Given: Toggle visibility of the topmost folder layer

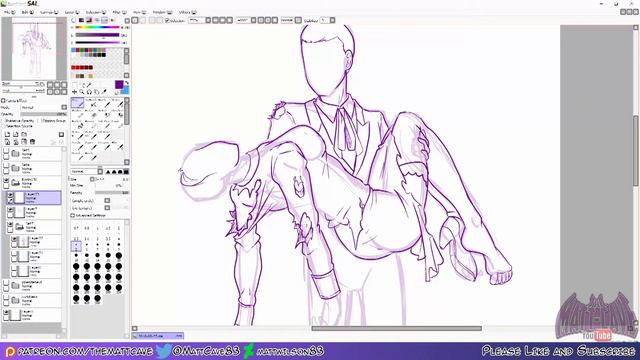Looking at the screenshot, I should (6, 151).
